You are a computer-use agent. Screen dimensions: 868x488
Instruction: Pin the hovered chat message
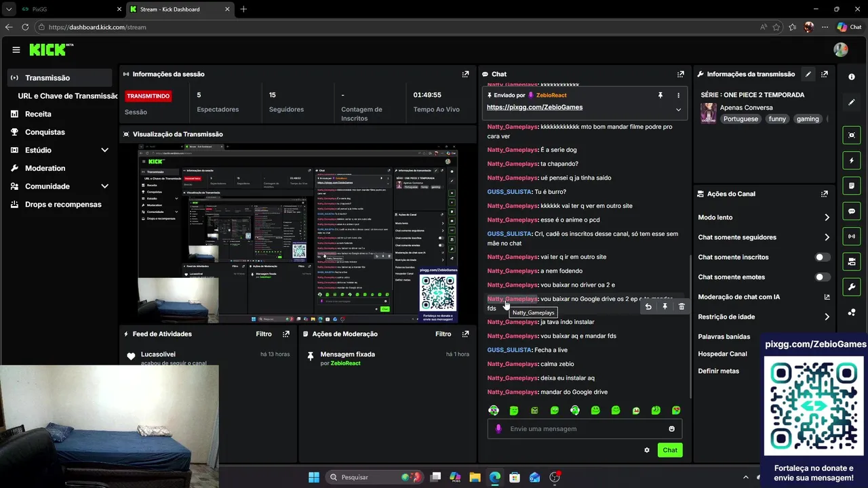point(665,306)
